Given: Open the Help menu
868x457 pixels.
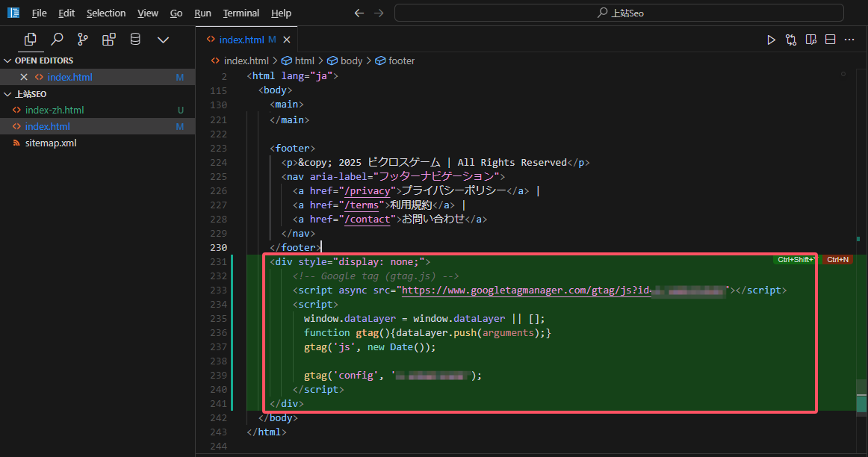Looking at the screenshot, I should point(281,13).
